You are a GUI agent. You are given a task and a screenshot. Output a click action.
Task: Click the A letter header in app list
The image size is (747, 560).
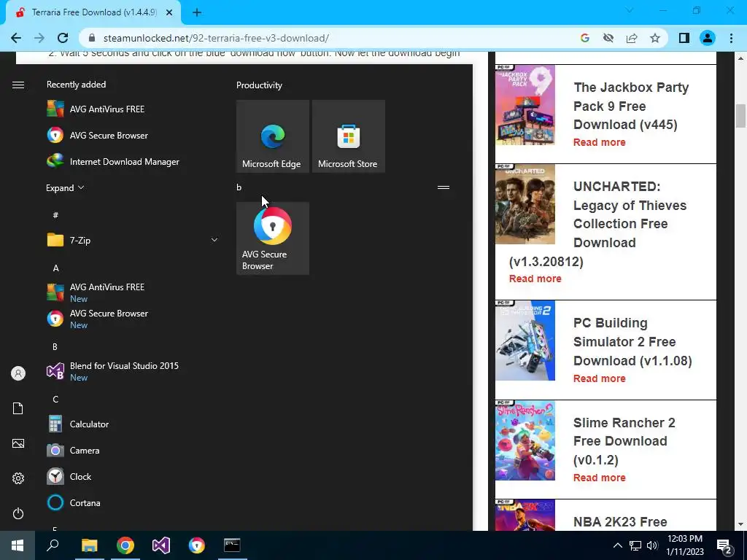[x=55, y=268]
